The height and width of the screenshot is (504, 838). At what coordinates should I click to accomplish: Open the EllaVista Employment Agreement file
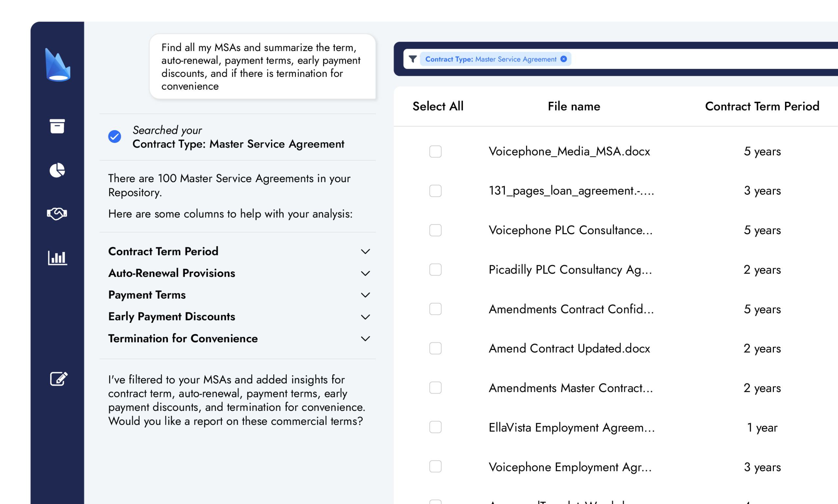[x=572, y=427]
